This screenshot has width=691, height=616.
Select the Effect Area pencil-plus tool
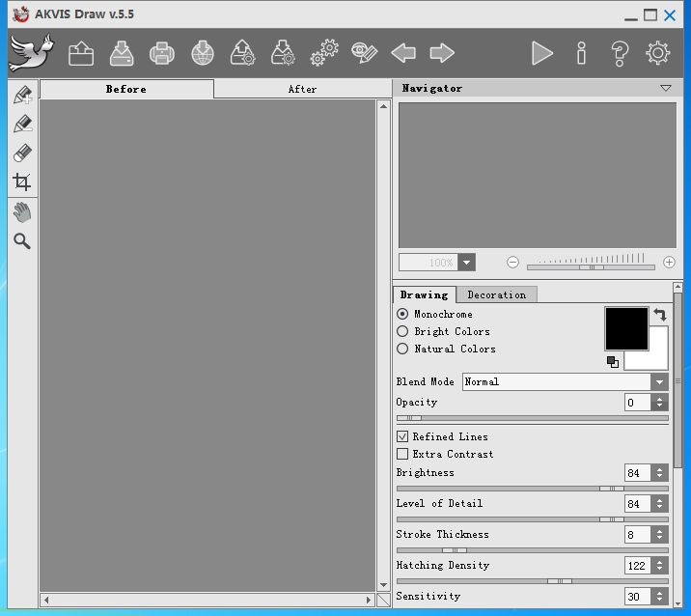coord(22,95)
